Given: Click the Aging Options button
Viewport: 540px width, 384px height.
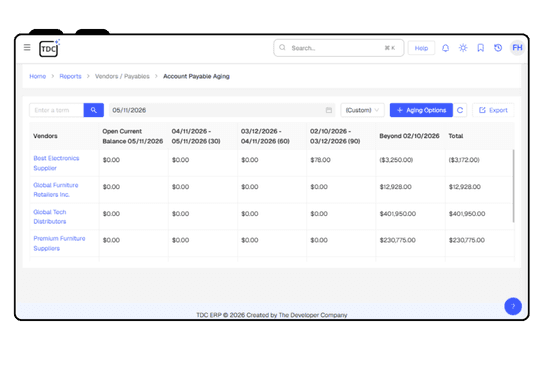Looking at the screenshot, I should point(421,110).
